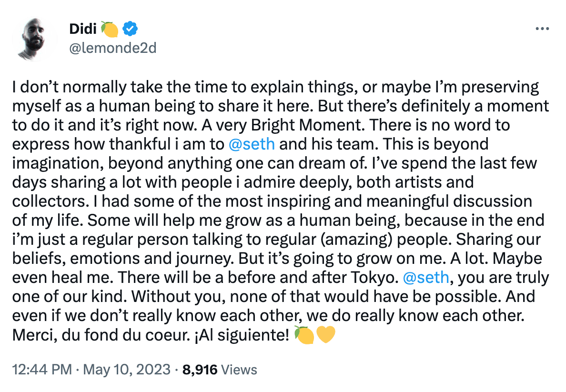Click the lemon emoji ending the tweet
Viewport: 566px width, 392px height.
coord(303,335)
